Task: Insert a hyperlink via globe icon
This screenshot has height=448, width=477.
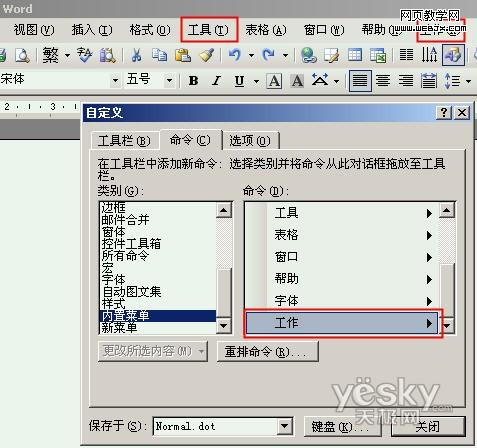Action: click(308, 55)
